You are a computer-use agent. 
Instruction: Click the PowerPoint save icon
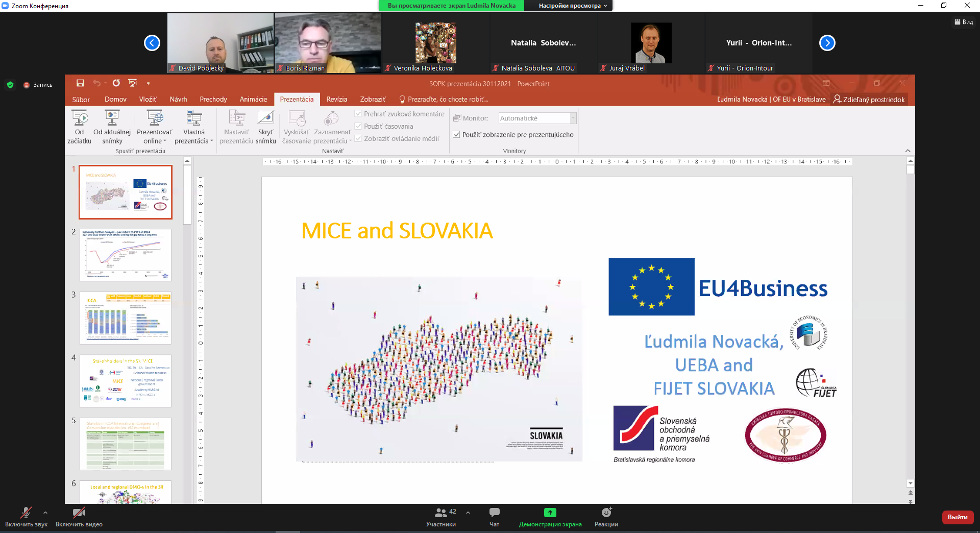click(x=80, y=83)
